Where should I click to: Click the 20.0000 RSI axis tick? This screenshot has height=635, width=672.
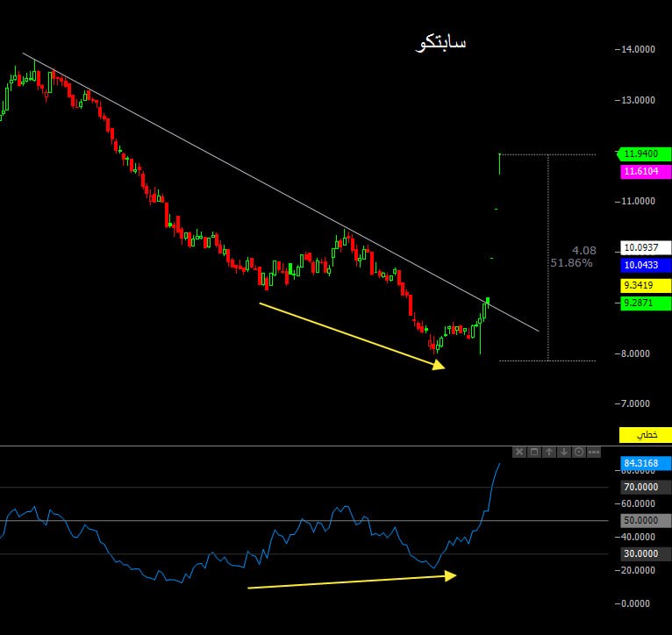pyautogui.click(x=638, y=570)
